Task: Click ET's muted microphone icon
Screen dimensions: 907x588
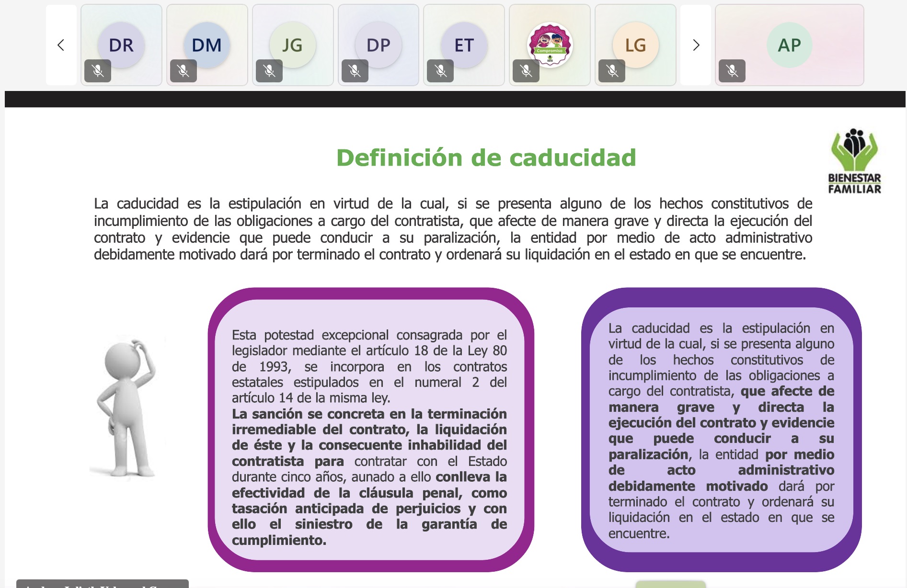Action: [x=440, y=71]
